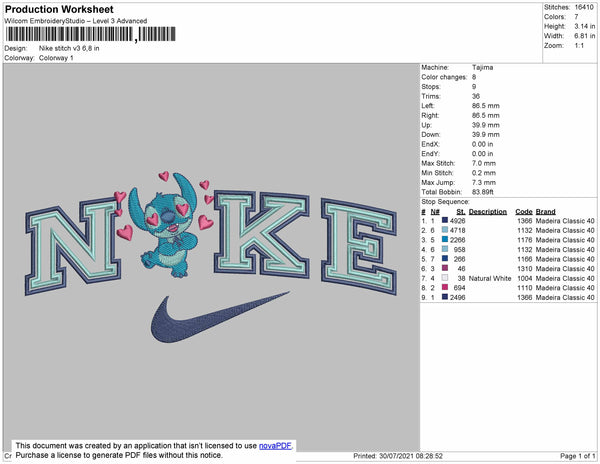Select the swatch beside stitch count 266
Viewport: 600px width, 464px height.
click(445, 259)
